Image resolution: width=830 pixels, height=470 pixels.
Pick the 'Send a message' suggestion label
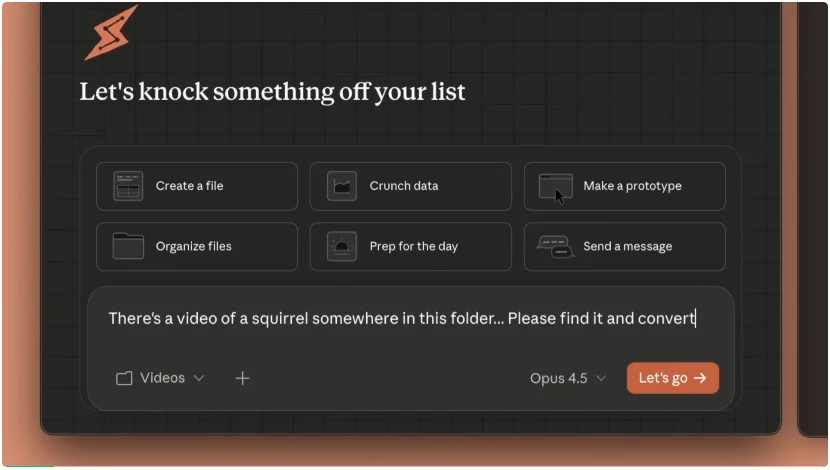[x=627, y=246]
